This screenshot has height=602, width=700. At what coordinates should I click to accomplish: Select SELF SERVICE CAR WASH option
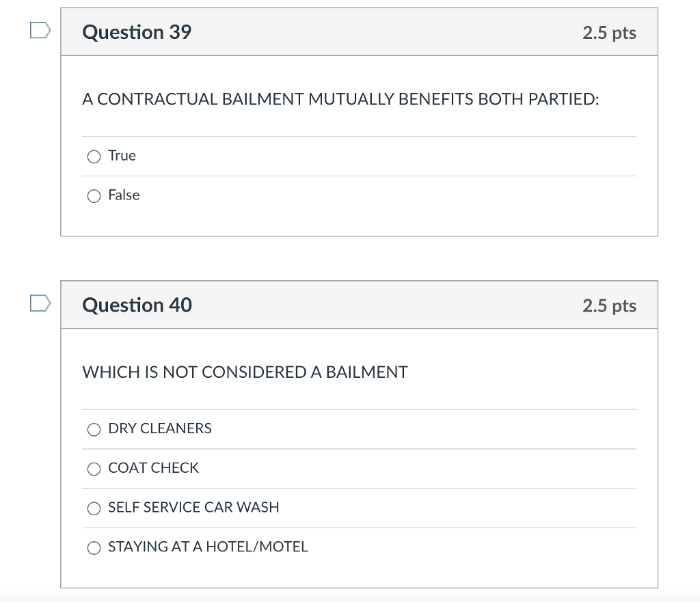[94, 508]
